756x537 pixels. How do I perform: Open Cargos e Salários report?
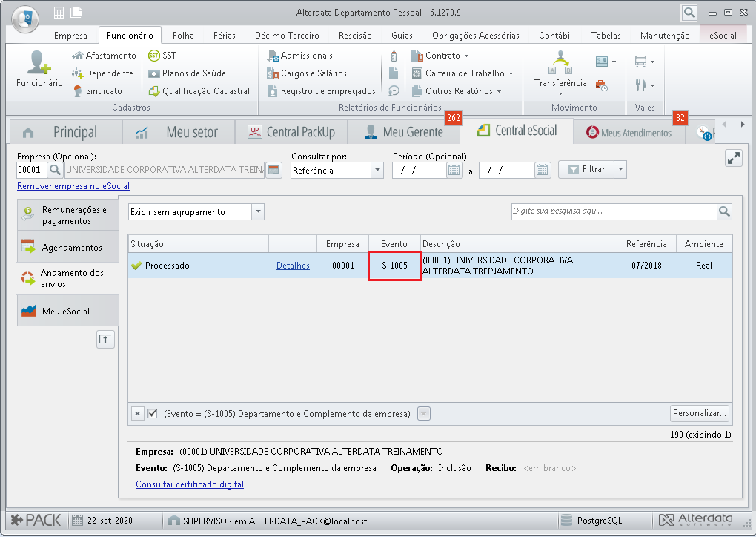[x=307, y=73]
